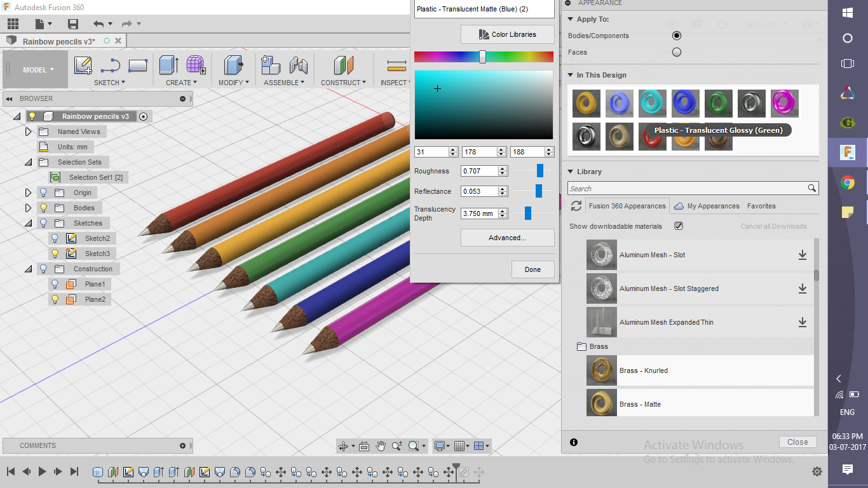This screenshot has height=488, width=868.
Task: Click the Roughness slider handle
Action: 540,170
